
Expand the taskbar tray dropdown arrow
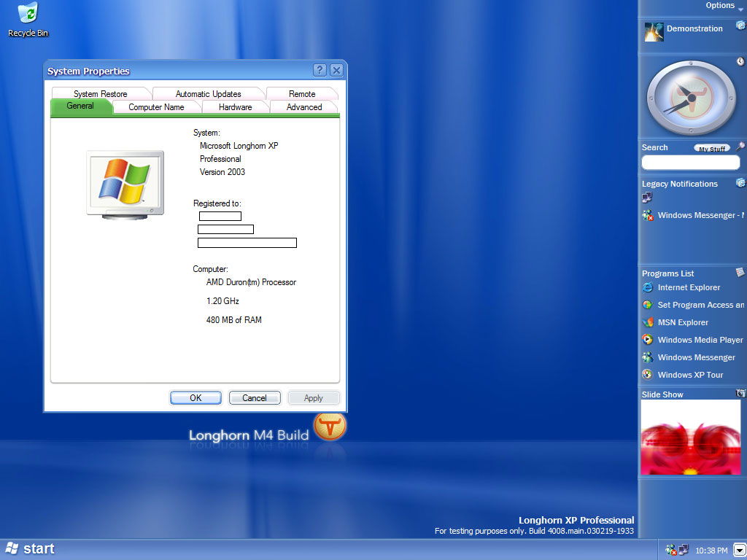(x=740, y=550)
